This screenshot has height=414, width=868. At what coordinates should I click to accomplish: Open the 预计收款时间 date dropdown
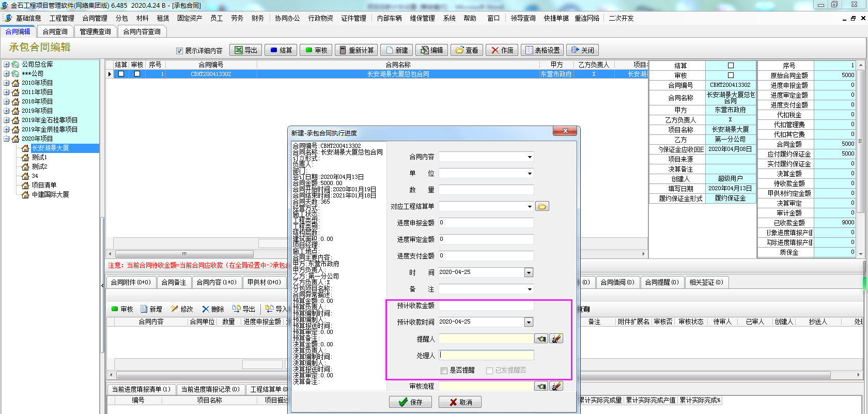click(x=529, y=322)
